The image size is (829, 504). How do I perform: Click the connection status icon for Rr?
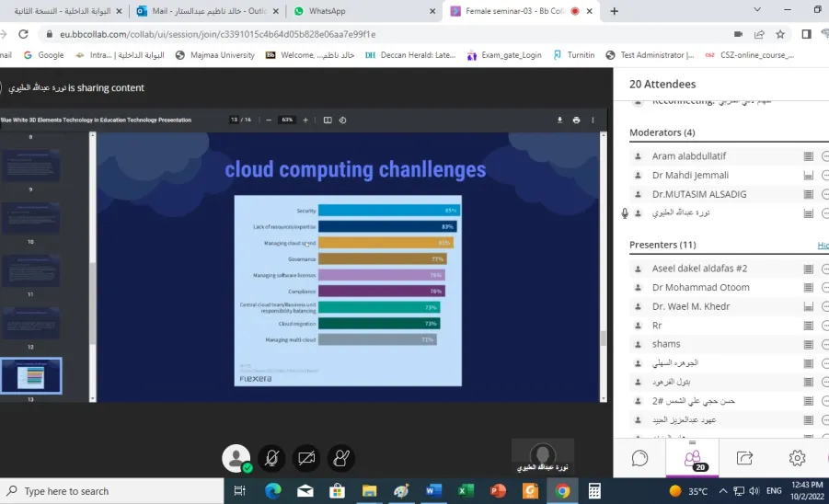point(808,326)
